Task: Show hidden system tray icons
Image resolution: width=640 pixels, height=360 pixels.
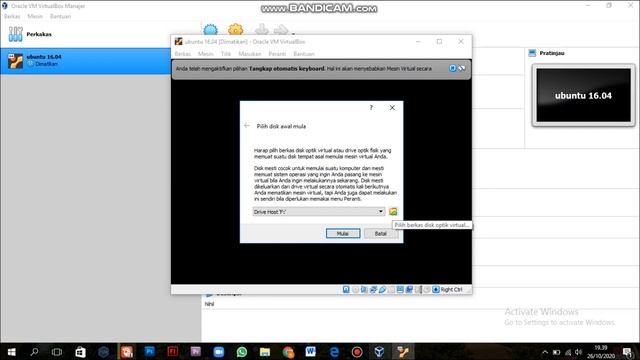Action: [545, 352]
